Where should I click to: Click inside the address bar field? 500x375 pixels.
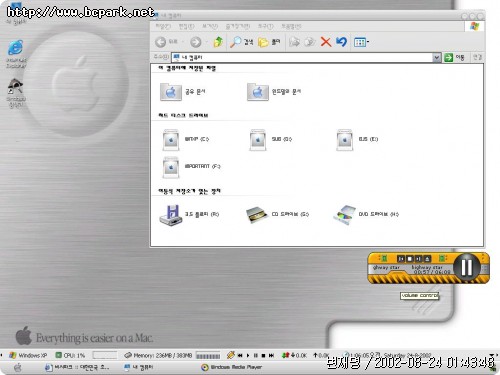[302, 58]
